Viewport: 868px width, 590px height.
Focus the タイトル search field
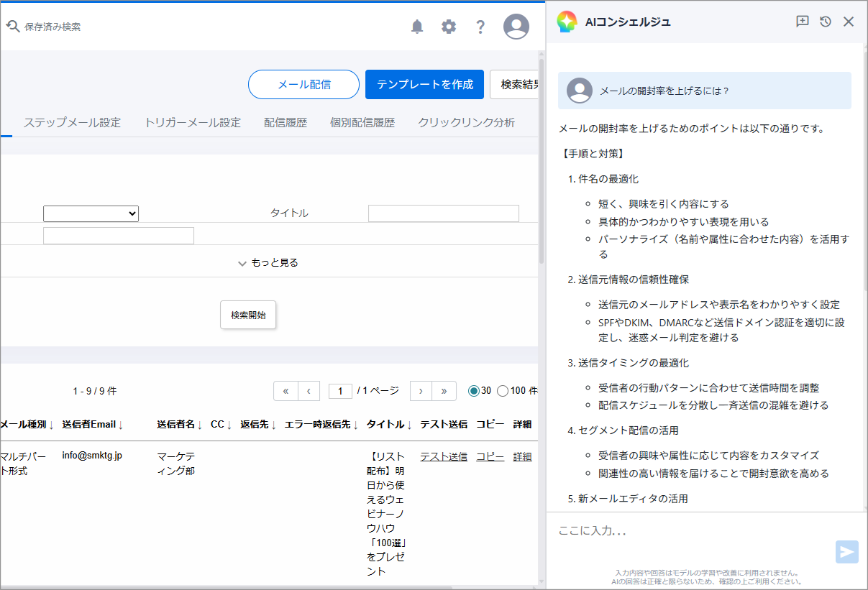click(444, 213)
